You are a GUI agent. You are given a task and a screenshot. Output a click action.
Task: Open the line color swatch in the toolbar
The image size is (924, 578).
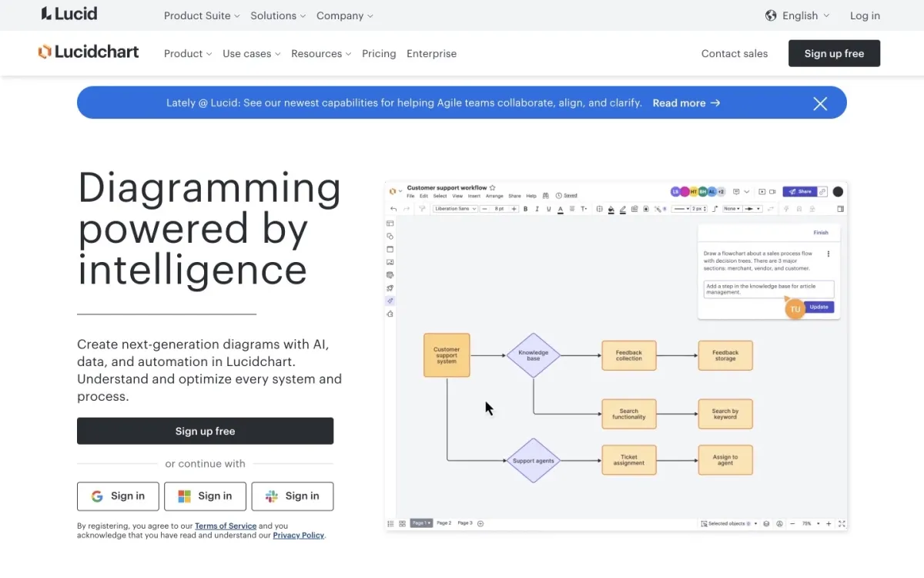pyautogui.click(x=622, y=208)
